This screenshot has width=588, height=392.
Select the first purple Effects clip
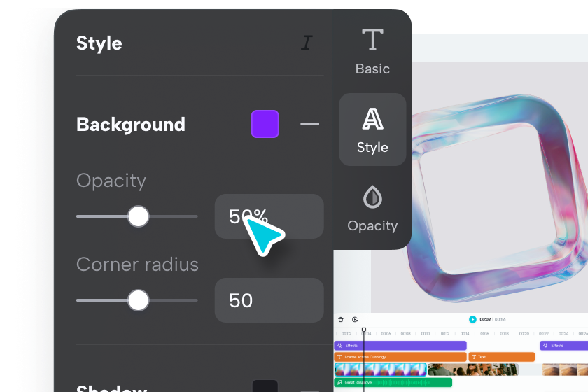[400, 346]
